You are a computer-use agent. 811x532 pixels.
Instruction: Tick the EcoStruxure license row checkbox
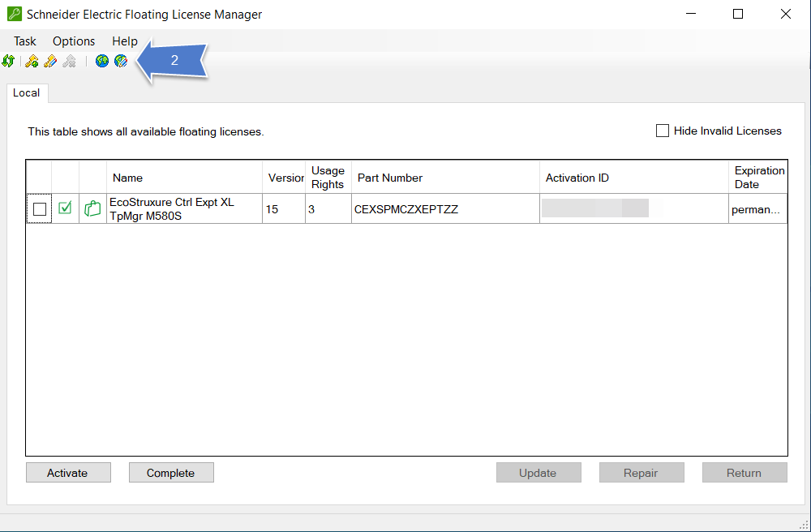(x=39, y=209)
